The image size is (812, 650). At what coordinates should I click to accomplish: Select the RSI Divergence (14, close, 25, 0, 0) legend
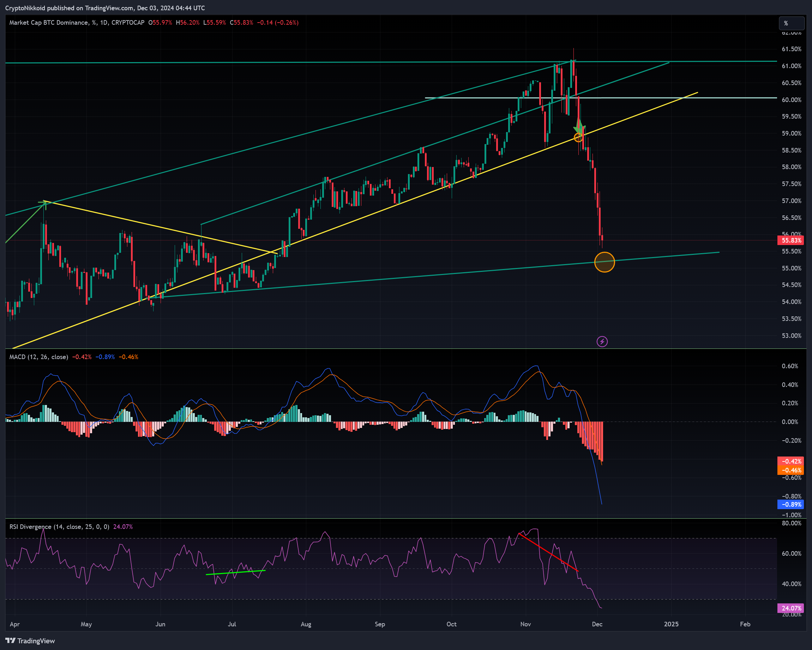pos(59,527)
